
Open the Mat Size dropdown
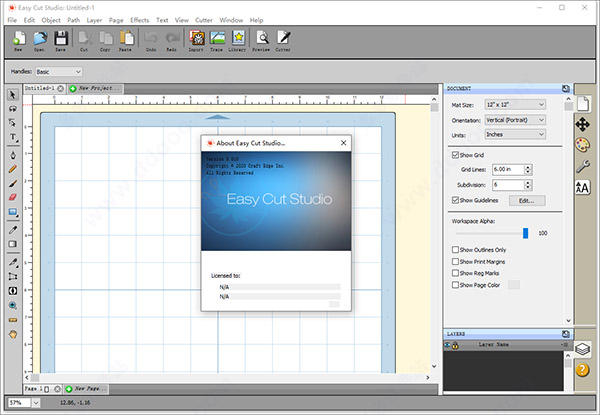click(x=514, y=104)
